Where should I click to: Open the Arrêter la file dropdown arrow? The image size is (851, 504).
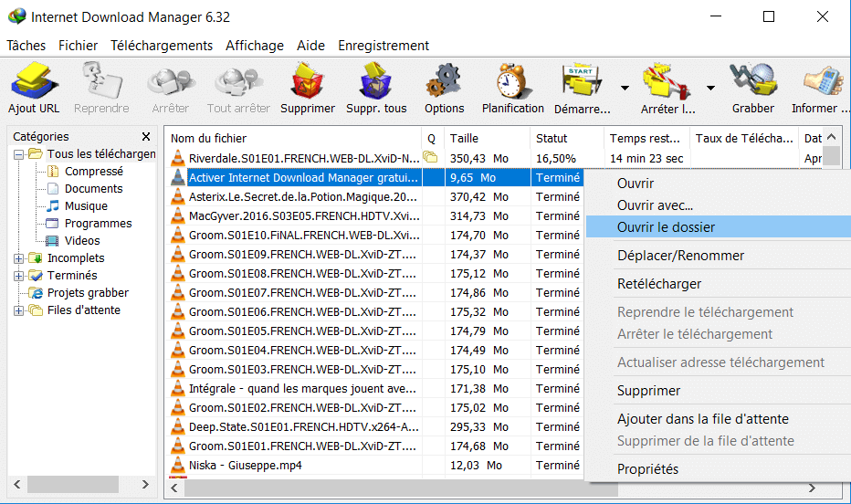coord(710,88)
